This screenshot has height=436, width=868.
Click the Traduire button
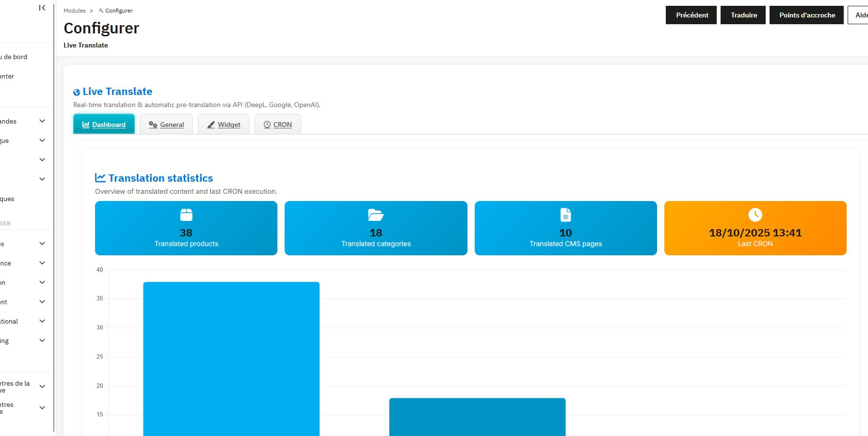[x=743, y=15]
